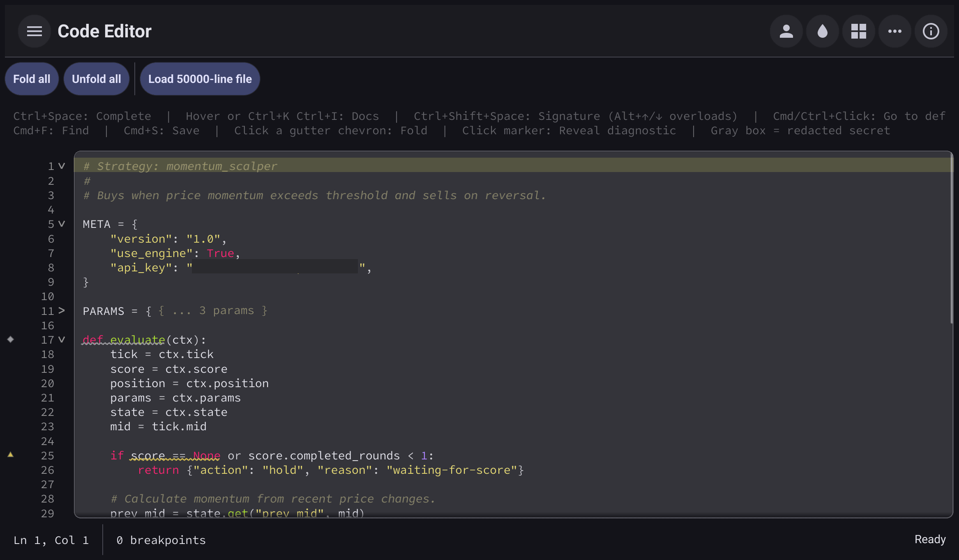Click the 'True' value on line 7
This screenshot has width=959, height=560.
(220, 253)
